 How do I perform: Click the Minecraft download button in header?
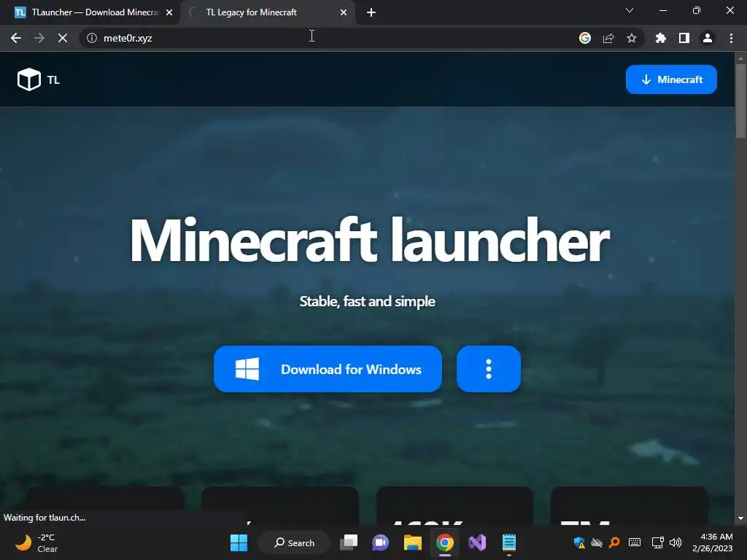pyautogui.click(x=671, y=79)
